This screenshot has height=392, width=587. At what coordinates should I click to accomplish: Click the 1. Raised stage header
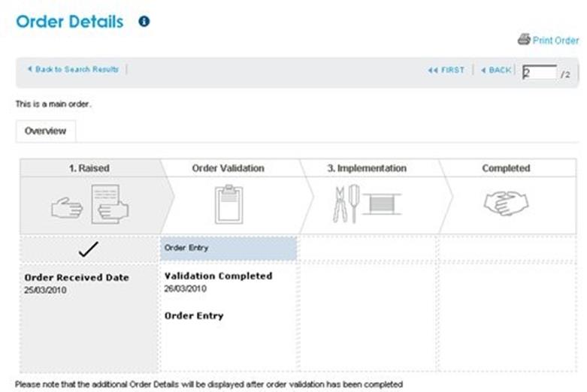(x=89, y=168)
